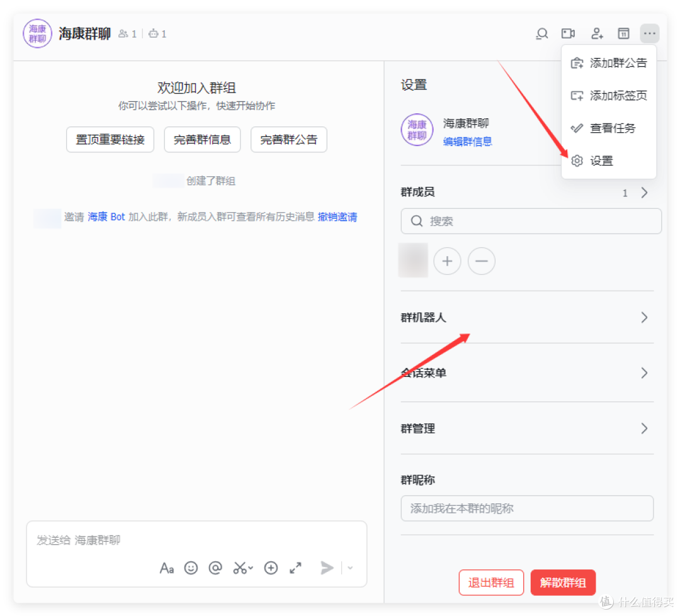Viewport: 680px width, 616px height.
Task: Focus the member 搜索 field
Action: point(531,221)
